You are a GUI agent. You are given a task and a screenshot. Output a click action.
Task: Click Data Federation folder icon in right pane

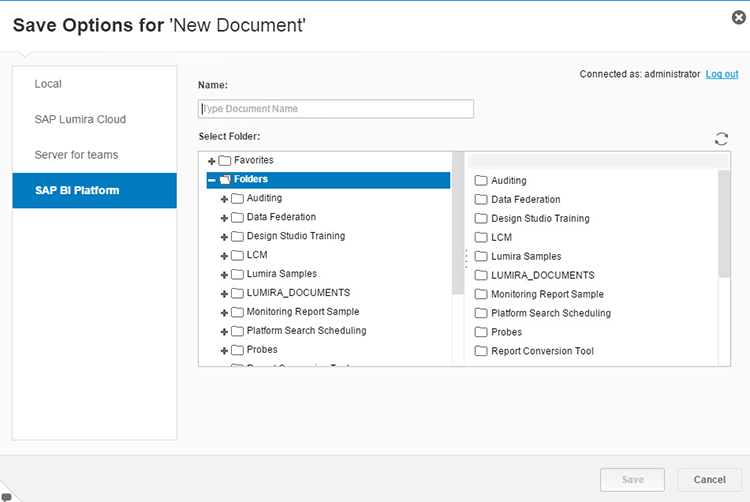pyautogui.click(x=481, y=200)
